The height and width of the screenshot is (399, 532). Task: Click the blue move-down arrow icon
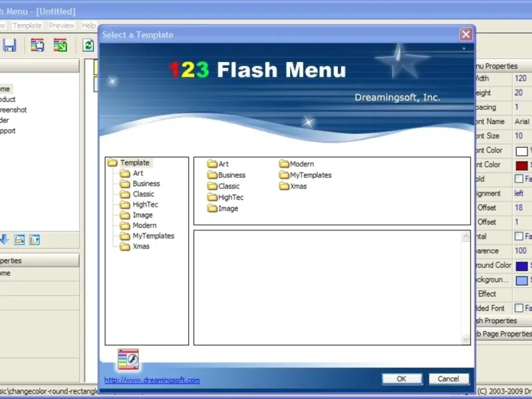[x=4, y=239]
